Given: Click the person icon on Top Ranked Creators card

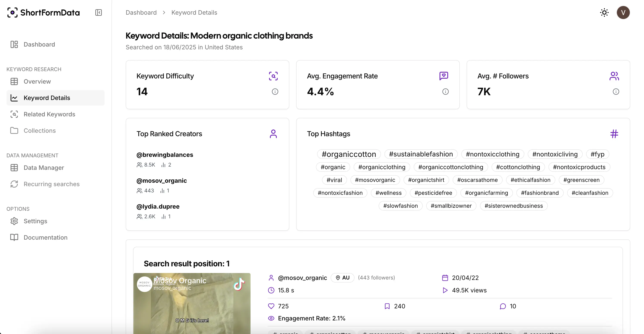Looking at the screenshot, I should [x=274, y=134].
